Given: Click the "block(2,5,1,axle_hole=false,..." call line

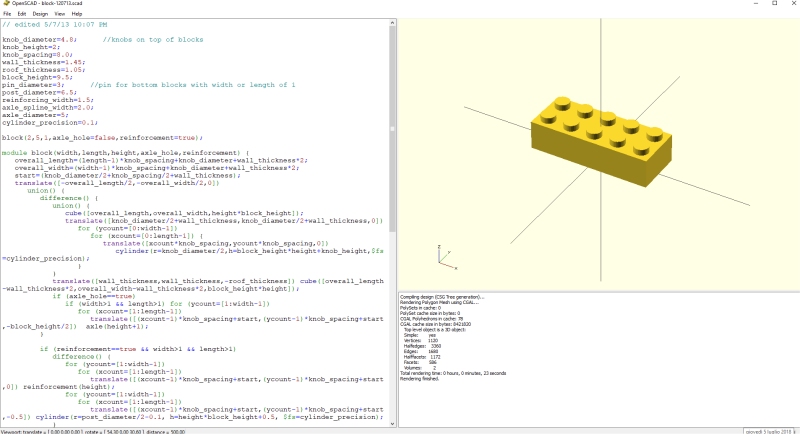Looking at the screenshot, I should click(x=103, y=138).
